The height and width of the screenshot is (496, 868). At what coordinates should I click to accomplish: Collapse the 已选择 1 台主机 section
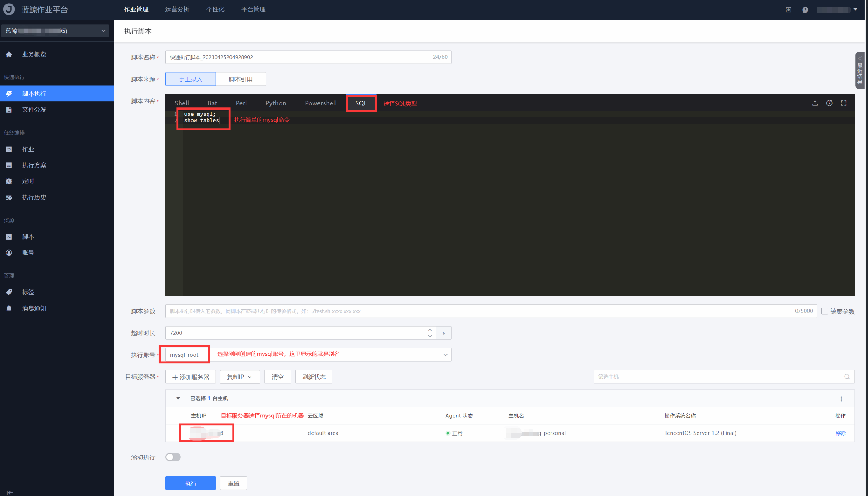pos(178,398)
